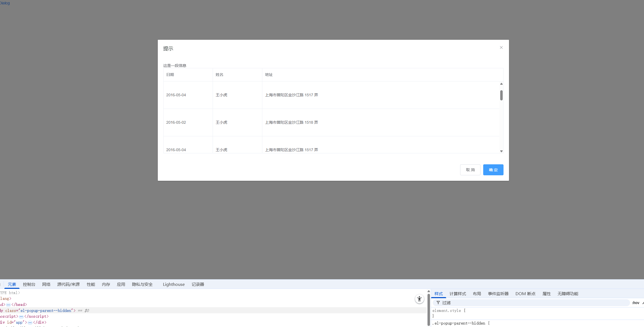Open the 记录器 DevTools tab

coord(198,284)
